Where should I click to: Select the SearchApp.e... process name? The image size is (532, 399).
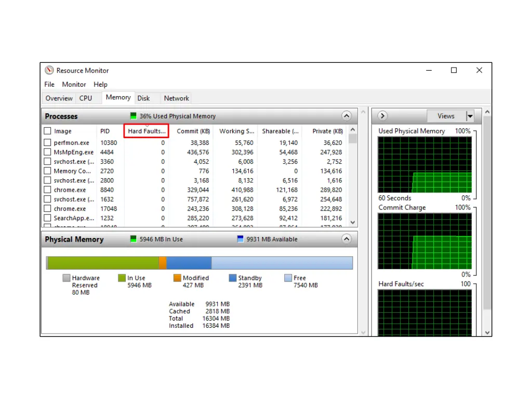(74, 218)
